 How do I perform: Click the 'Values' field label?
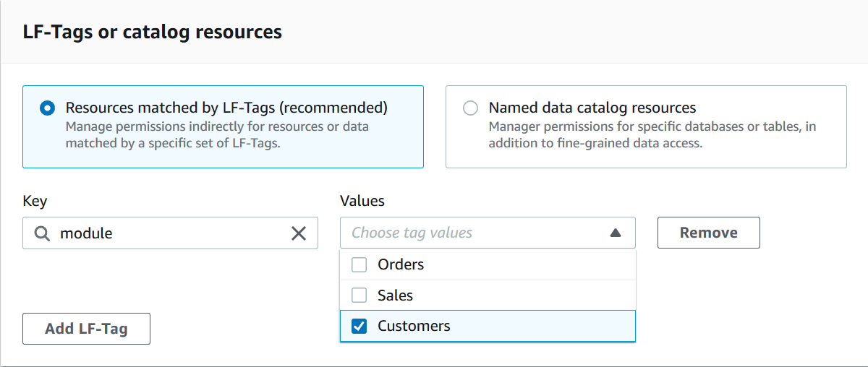point(362,201)
